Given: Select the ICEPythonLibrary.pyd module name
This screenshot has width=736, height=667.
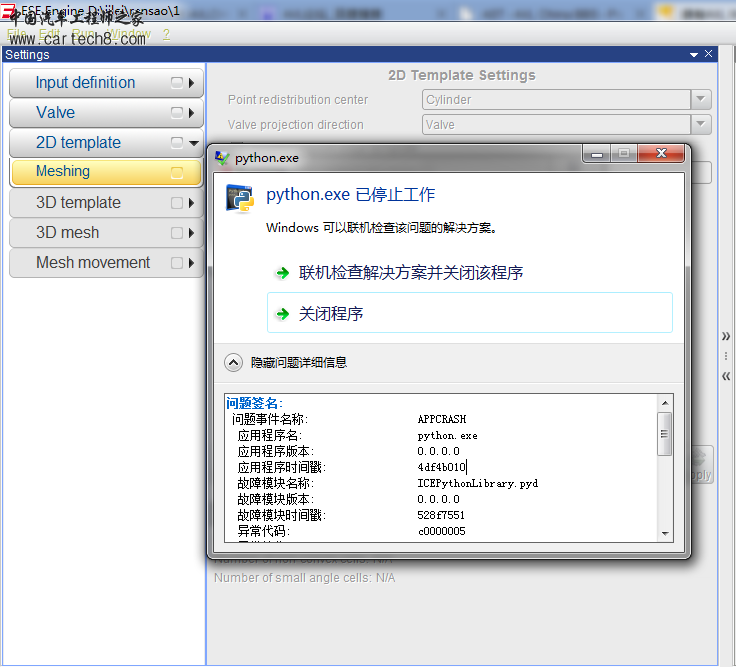Looking at the screenshot, I should (x=478, y=483).
